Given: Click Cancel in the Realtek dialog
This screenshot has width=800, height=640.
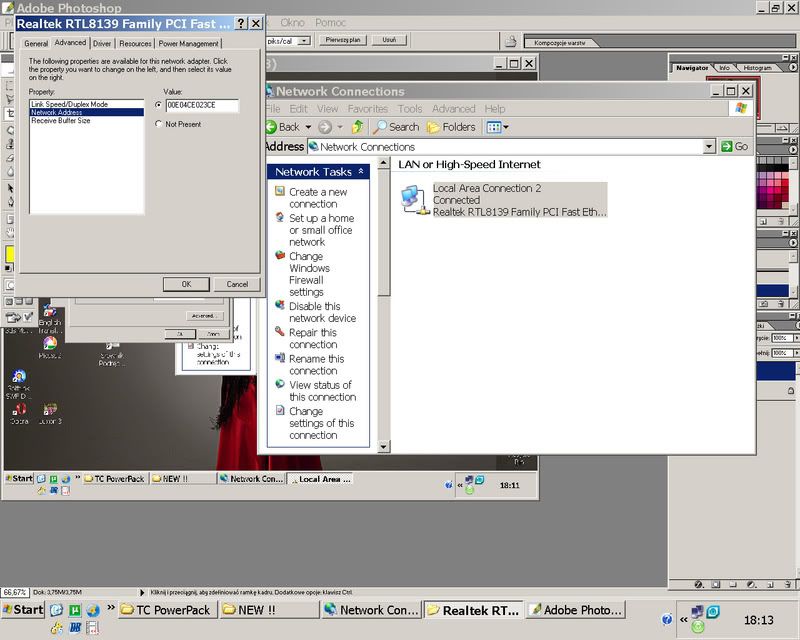Looking at the screenshot, I should [x=237, y=284].
